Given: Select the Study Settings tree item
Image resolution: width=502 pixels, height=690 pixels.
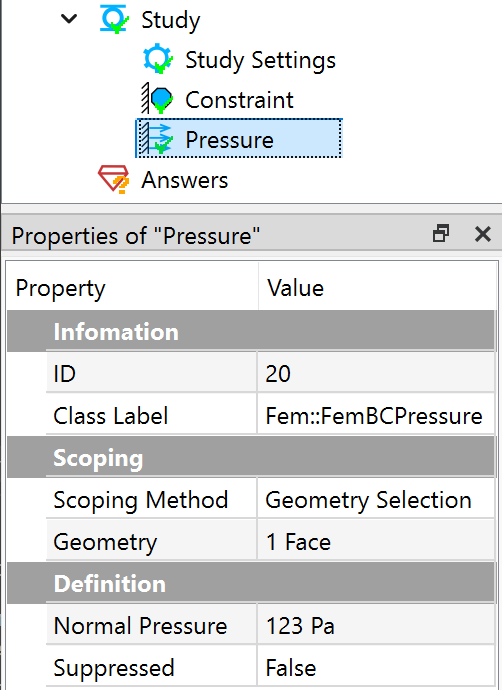Looking at the screenshot, I should tap(260, 60).
